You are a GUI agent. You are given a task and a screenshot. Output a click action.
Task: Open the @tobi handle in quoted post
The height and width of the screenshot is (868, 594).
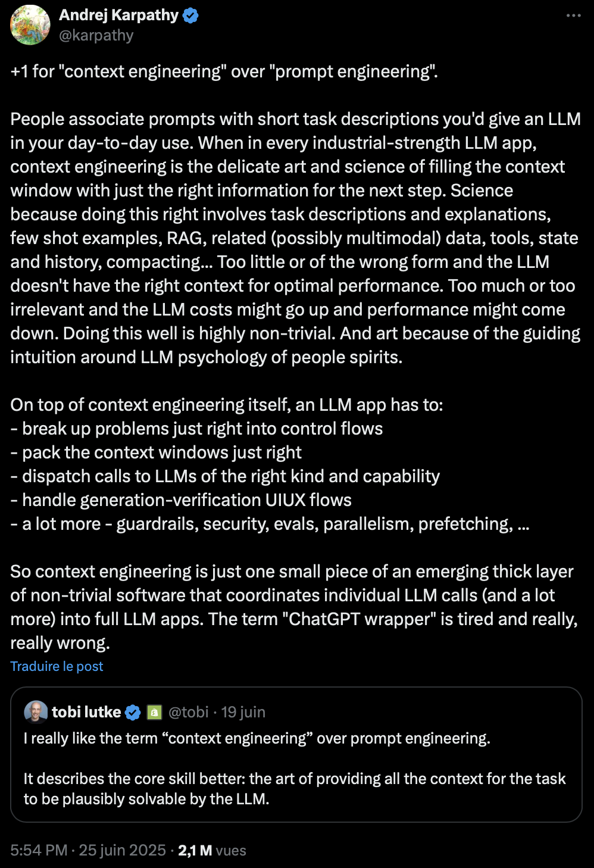188,712
